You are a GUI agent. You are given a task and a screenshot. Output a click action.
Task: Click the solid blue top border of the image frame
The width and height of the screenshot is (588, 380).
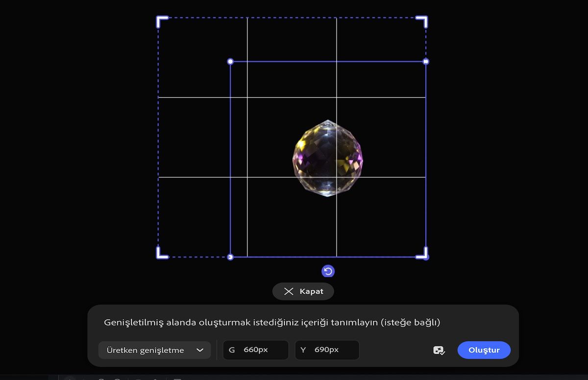tap(328, 61)
